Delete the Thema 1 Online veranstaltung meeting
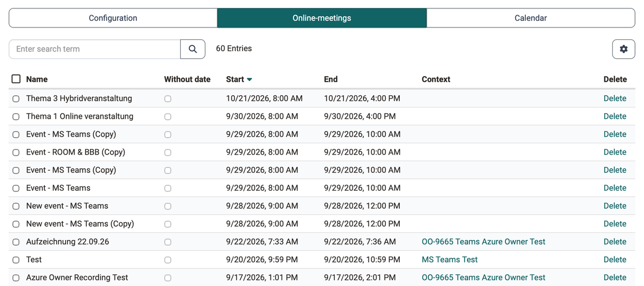 (x=615, y=116)
